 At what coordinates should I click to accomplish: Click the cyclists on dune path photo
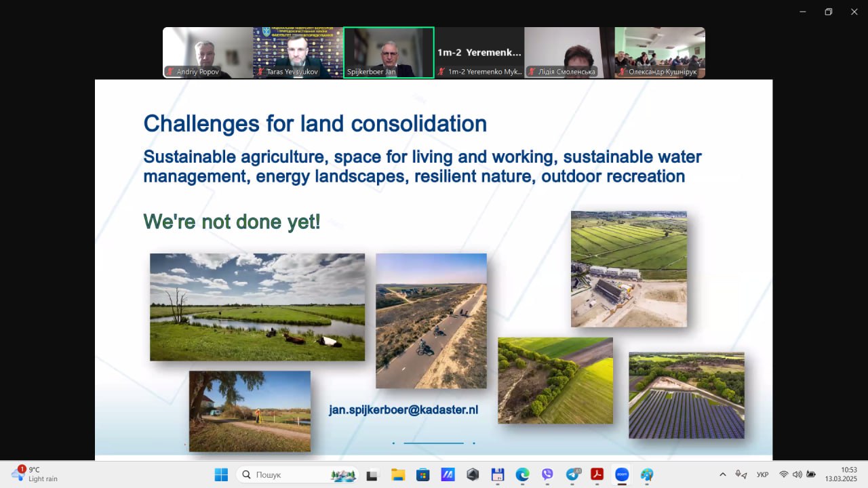click(431, 321)
